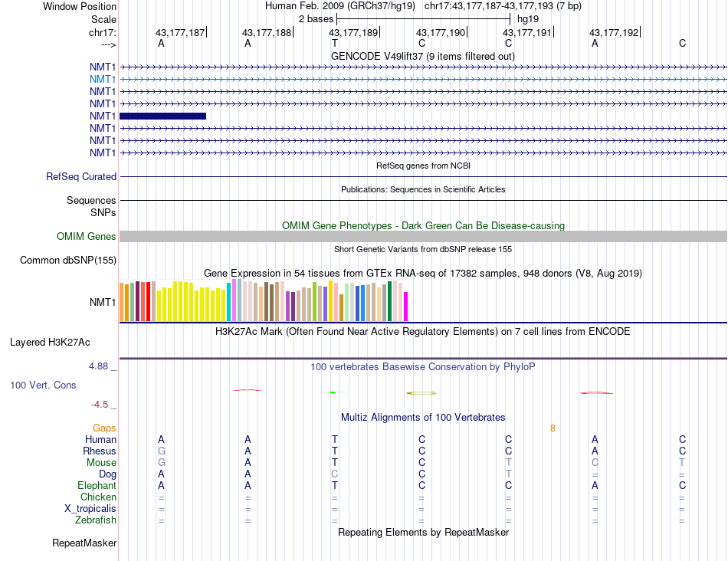Viewport: 728px width, 561px height.
Task: Click the RepeatMasker track label
Action: pos(84,543)
